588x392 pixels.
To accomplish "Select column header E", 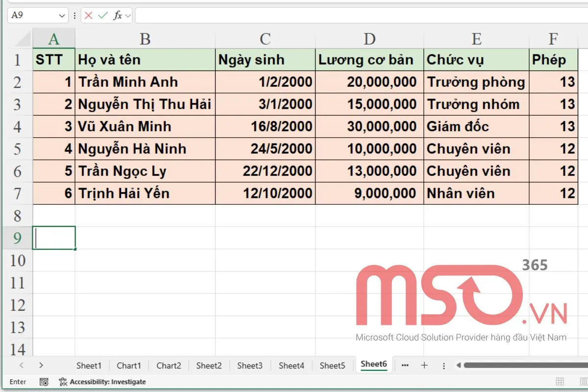I will tap(476, 39).
